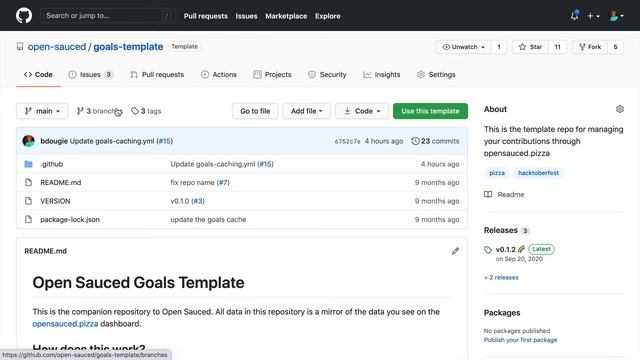The height and width of the screenshot is (360, 640).
Task: Open the VERSION file
Action: (55, 201)
